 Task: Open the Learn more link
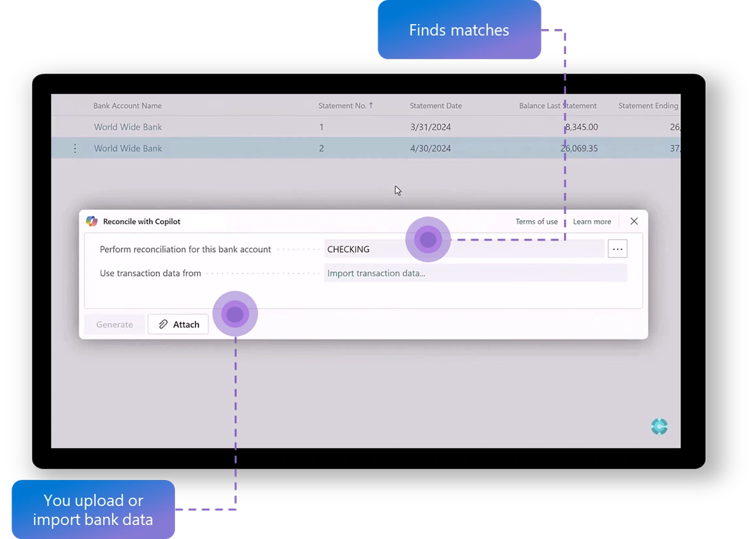(x=591, y=221)
